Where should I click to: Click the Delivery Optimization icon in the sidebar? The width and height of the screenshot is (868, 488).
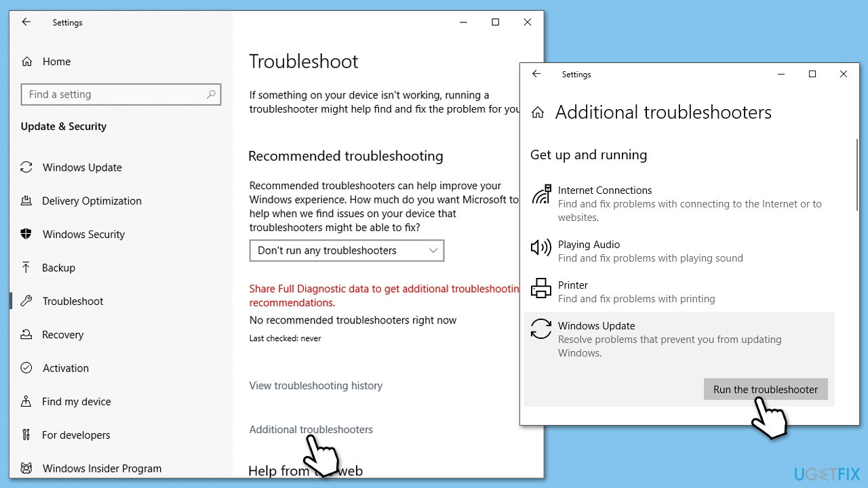point(26,201)
